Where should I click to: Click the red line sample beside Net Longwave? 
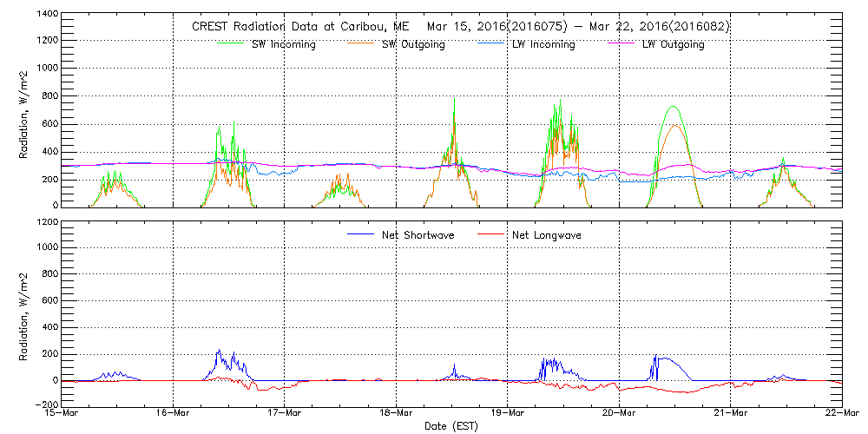490,234
